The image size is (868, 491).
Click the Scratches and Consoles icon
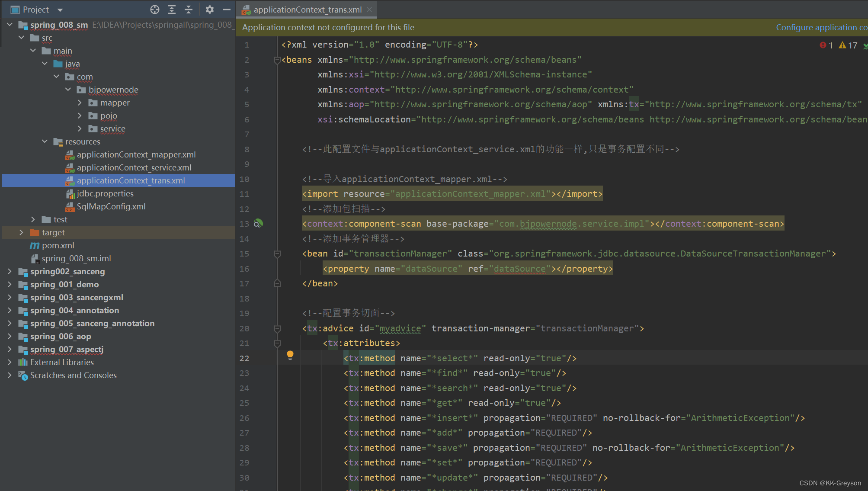pyautogui.click(x=23, y=375)
